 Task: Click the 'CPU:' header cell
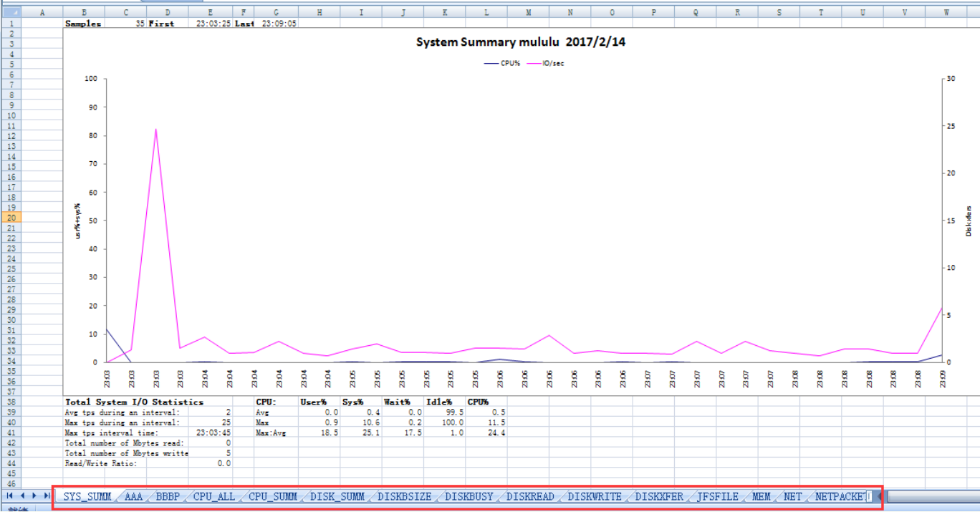click(277, 402)
